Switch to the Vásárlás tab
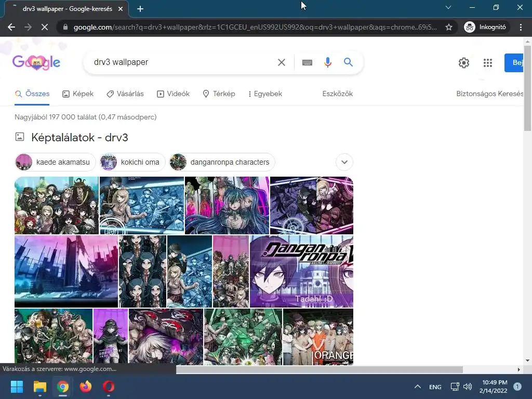This screenshot has height=399, width=532. [x=125, y=94]
